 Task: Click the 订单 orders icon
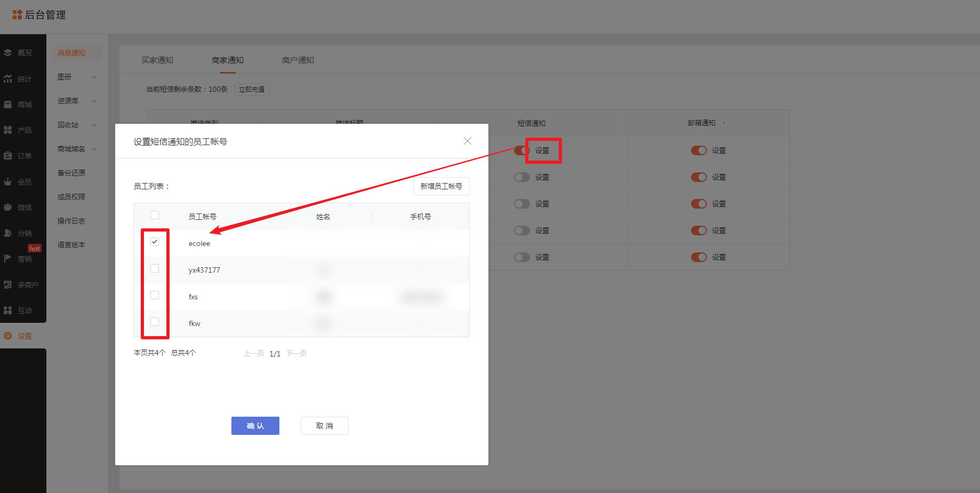click(8, 156)
